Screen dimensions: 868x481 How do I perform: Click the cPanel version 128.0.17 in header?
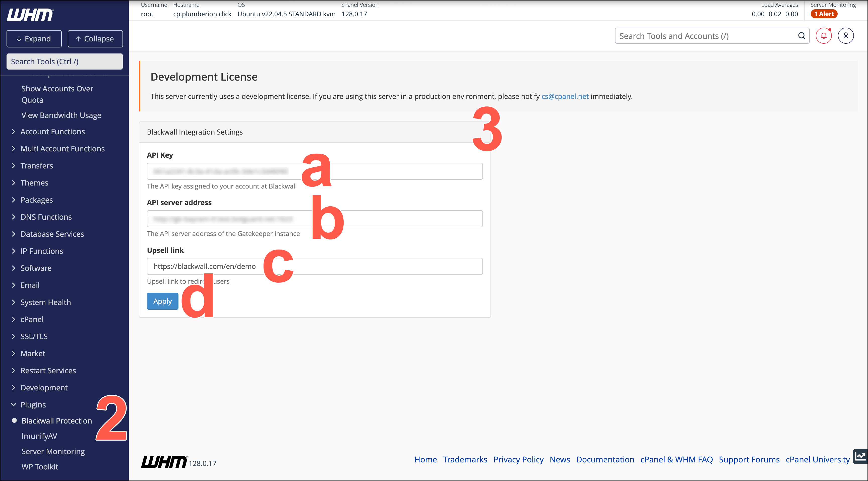point(354,14)
